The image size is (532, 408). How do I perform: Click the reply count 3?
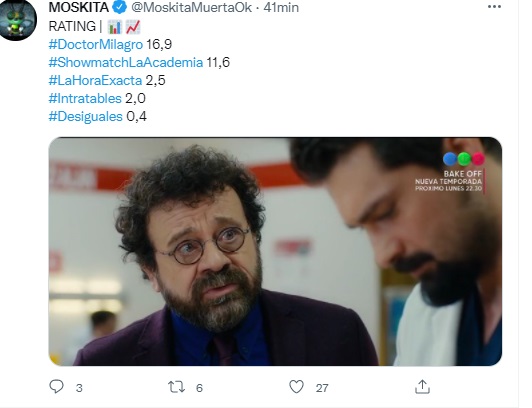pos(79,388)
